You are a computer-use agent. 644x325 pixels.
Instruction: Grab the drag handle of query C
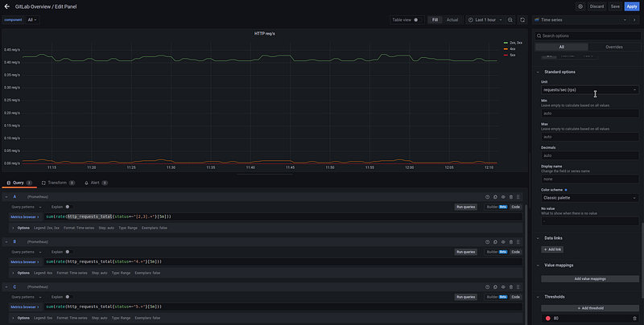pos(518,287)
